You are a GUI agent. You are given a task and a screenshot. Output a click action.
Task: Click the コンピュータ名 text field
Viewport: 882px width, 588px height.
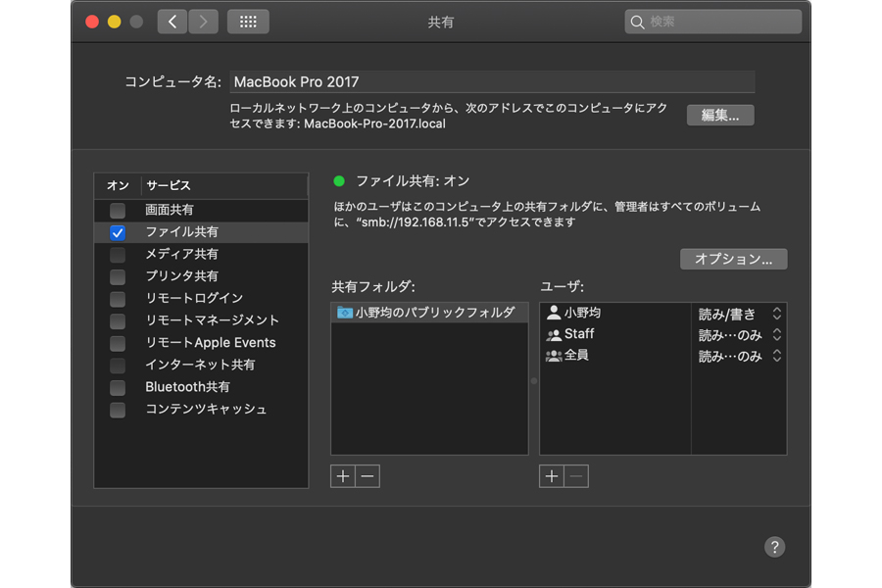pyautogui.click(x=490, y=82)
